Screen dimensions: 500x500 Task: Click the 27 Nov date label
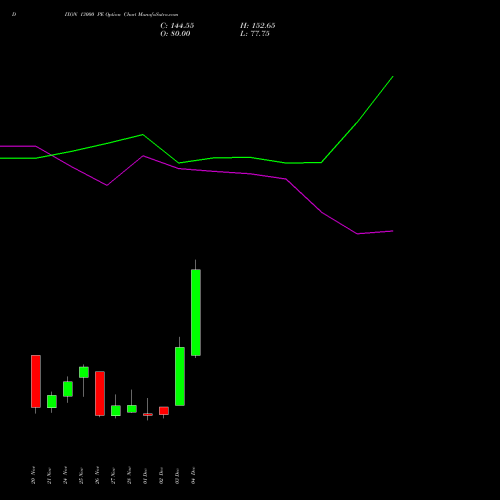(113, 475)
